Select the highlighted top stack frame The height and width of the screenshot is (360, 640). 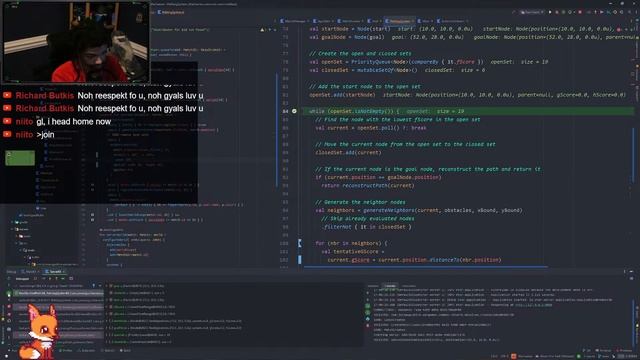[58, 293]
